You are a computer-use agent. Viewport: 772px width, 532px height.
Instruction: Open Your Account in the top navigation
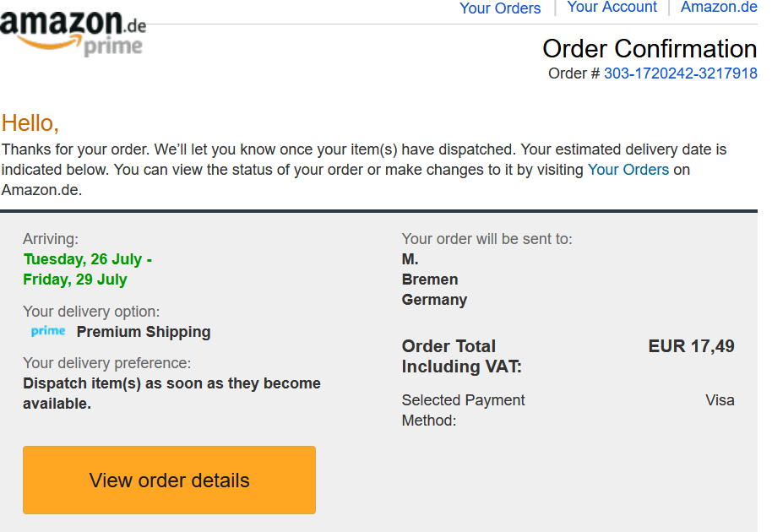(612, 8)
